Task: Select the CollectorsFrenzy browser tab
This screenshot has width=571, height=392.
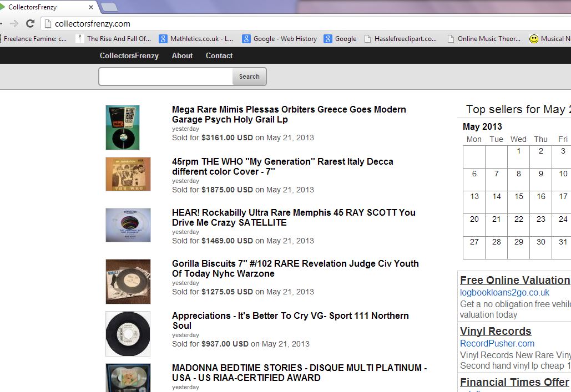Action: click(x=47, y=7)
